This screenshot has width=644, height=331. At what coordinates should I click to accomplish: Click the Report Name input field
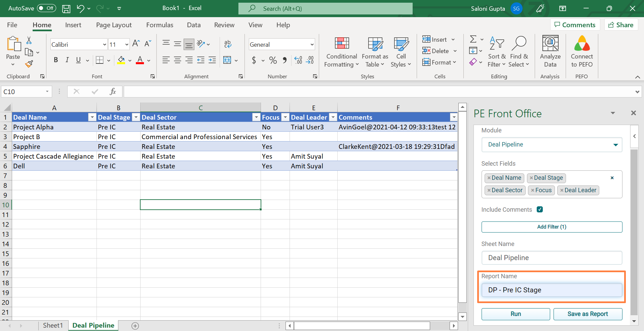(x=552, y=290)
